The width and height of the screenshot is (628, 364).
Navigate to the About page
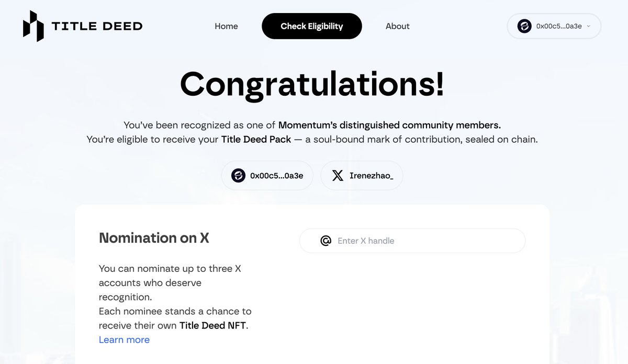(397, 26)
